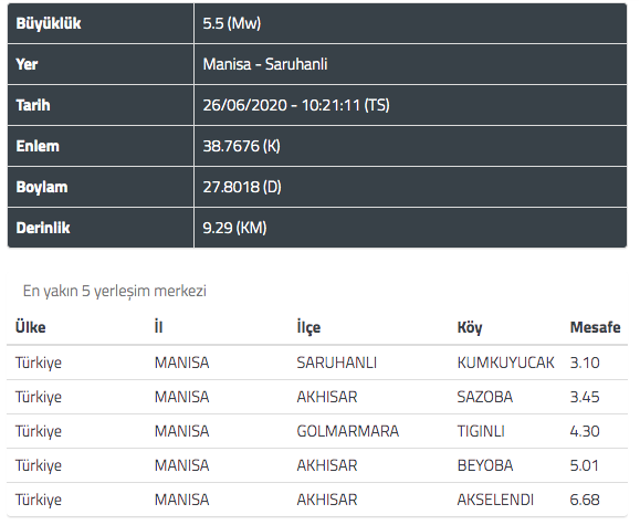Select the SAZOBA village cell

(x=484, y=397)
